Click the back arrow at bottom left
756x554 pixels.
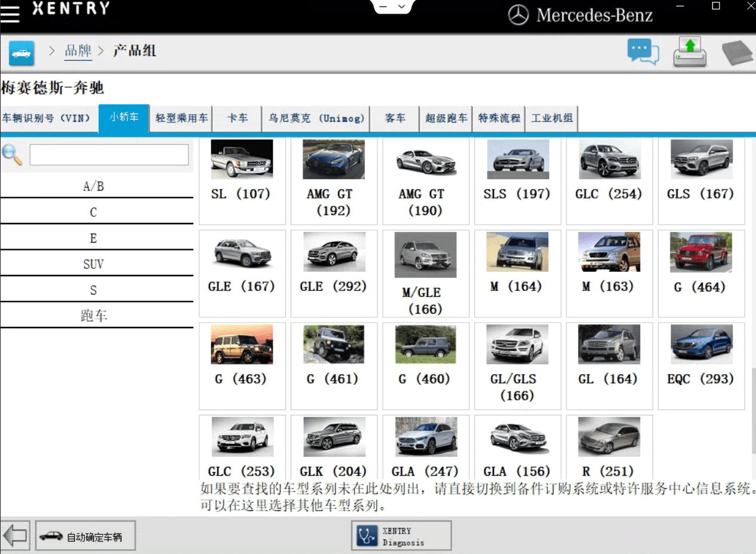tap(14, 535)
